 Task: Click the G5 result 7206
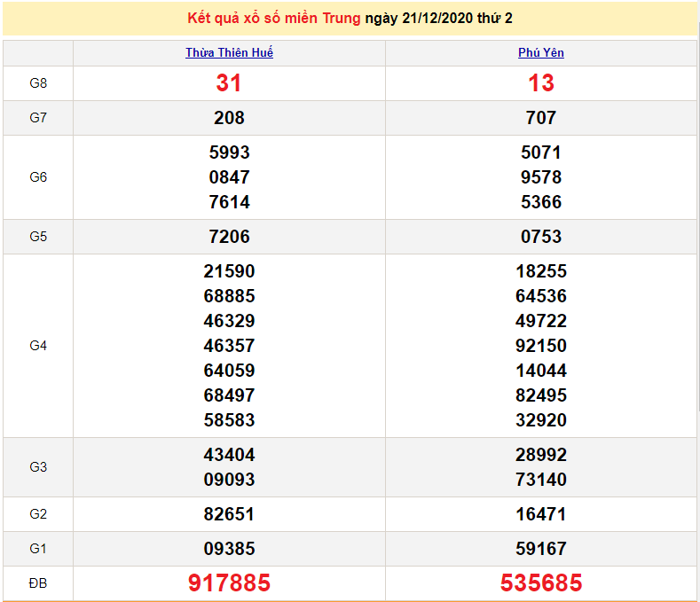[229, 237]
